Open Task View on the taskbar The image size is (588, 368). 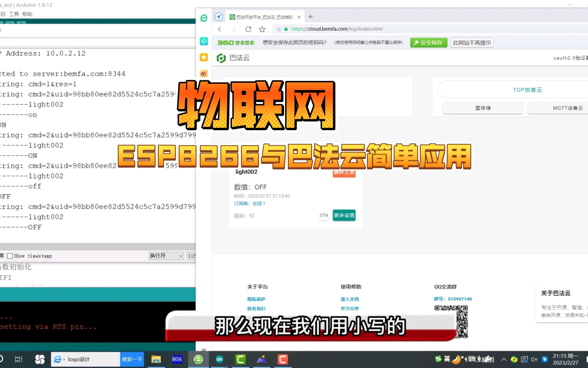pyautogui.click(x=19, y=359)
